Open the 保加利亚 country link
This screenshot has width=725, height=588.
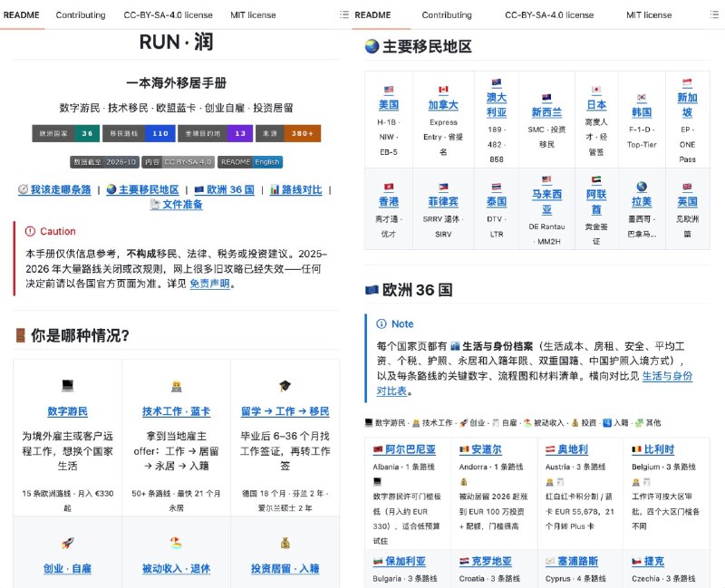400,561
